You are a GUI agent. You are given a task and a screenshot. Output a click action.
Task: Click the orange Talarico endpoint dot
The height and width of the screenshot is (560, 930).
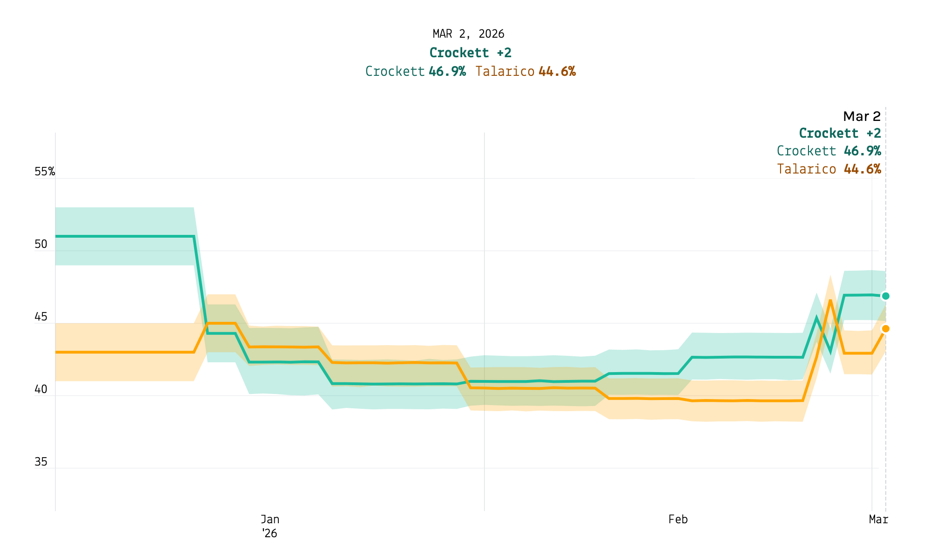click(885, 329)
